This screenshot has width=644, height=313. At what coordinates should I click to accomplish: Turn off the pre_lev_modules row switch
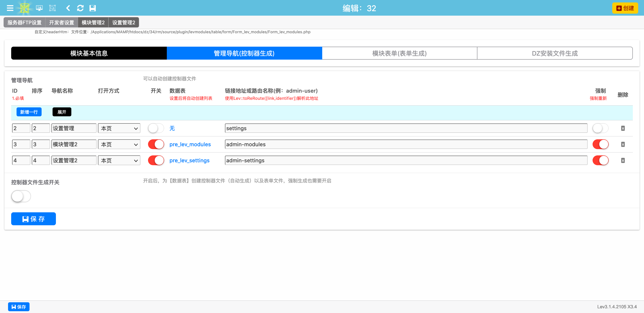point(156,144)
